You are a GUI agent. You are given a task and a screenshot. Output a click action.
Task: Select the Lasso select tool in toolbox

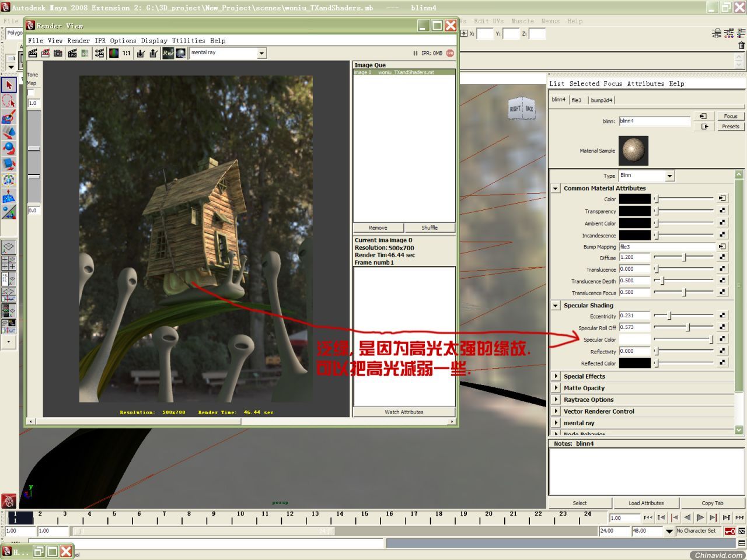(9, 101)
